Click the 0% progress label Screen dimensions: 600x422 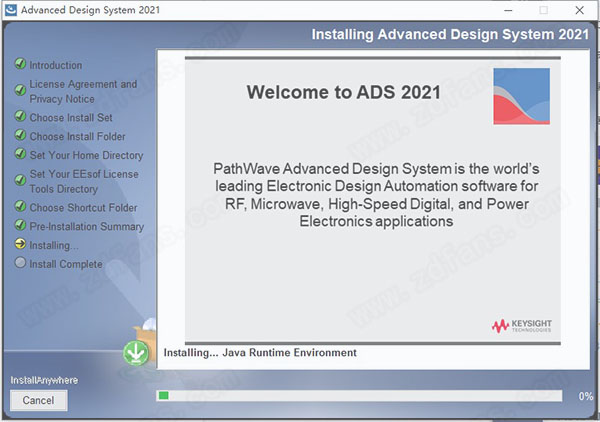pyautogui.click(x=585, y=396)
